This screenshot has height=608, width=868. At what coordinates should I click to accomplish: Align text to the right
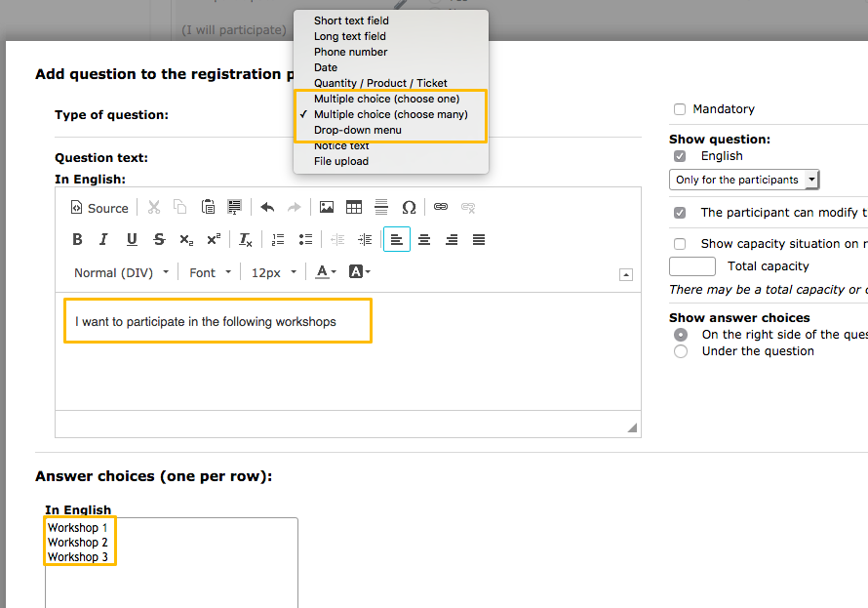452,240
